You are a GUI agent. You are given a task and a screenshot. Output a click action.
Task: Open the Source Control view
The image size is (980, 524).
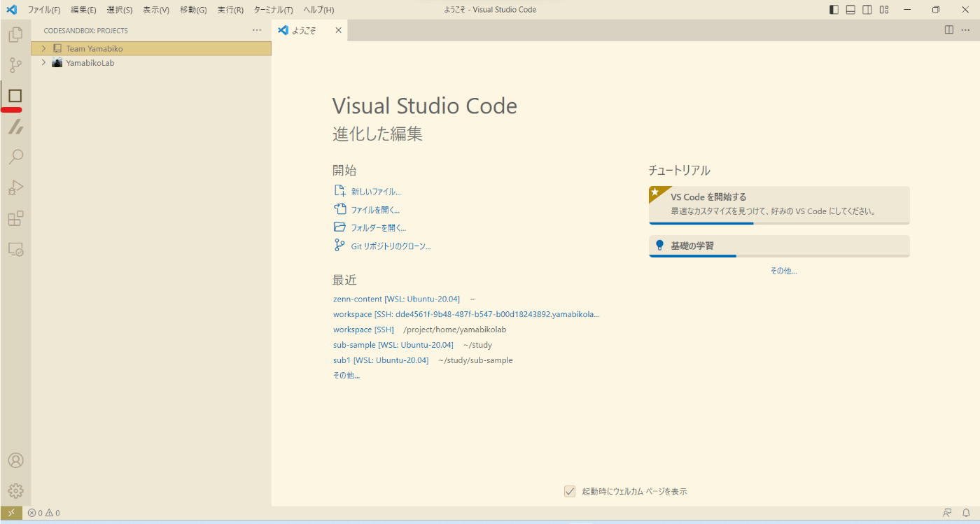tap(15, 65)
